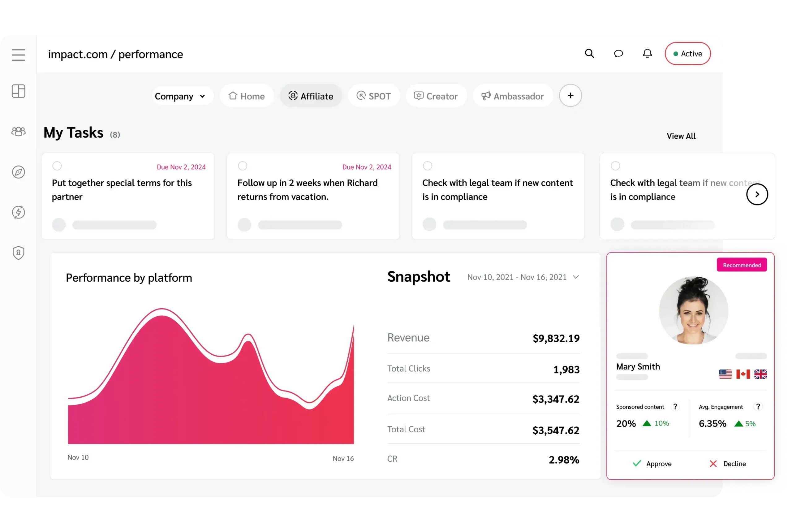Expand the Company dropdown
Screen dimensions: 792x532
pos(180,96)
